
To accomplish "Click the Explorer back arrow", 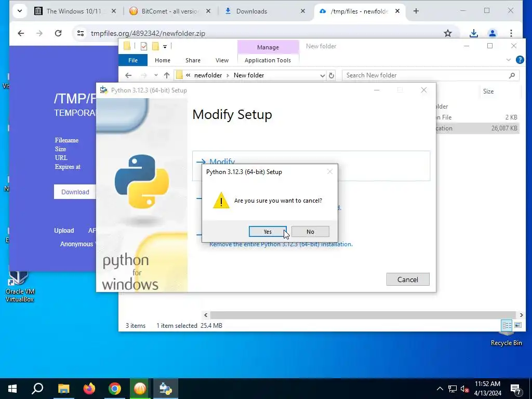I will (128, 75).
